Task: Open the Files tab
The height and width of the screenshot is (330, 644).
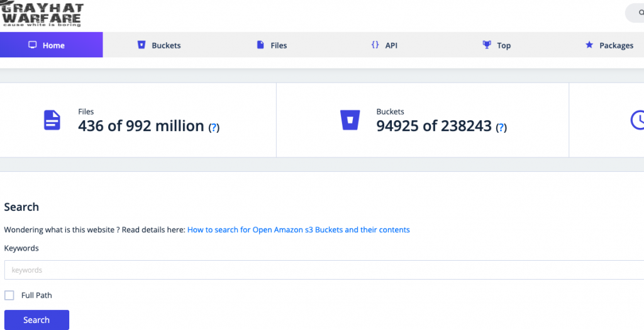Action: point(272,45)
